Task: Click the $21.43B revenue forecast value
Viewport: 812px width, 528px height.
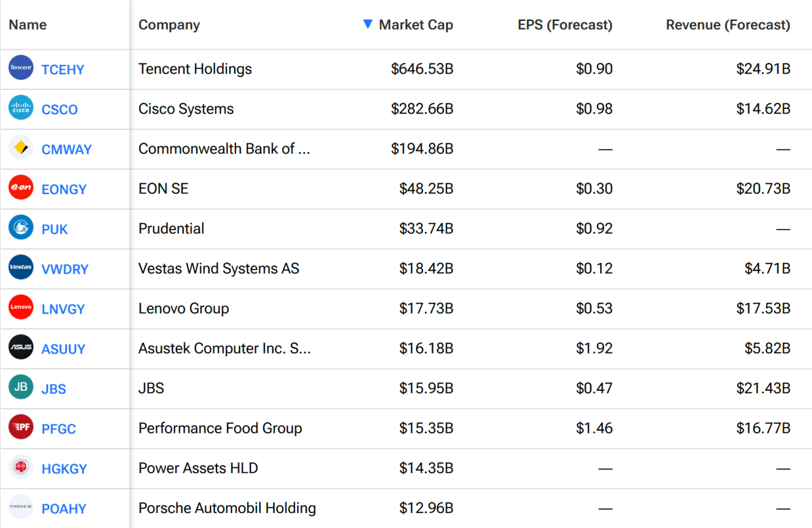Action: pos(763,388)
